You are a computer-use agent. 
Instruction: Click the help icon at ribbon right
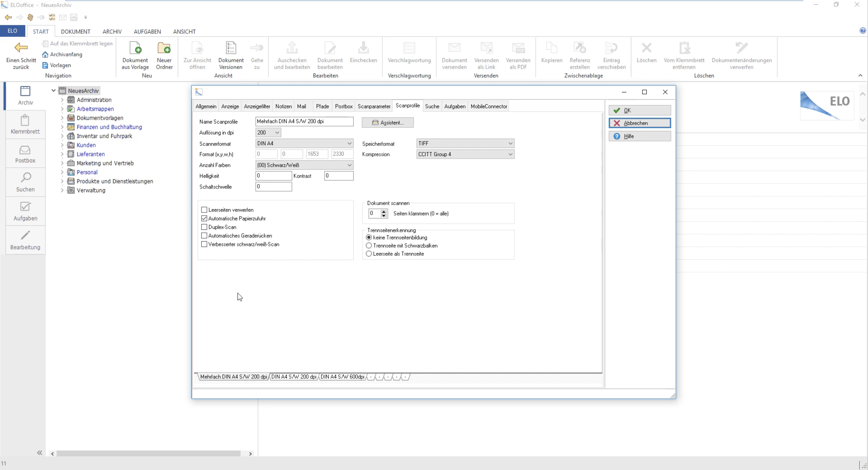[x=863, y=31]
